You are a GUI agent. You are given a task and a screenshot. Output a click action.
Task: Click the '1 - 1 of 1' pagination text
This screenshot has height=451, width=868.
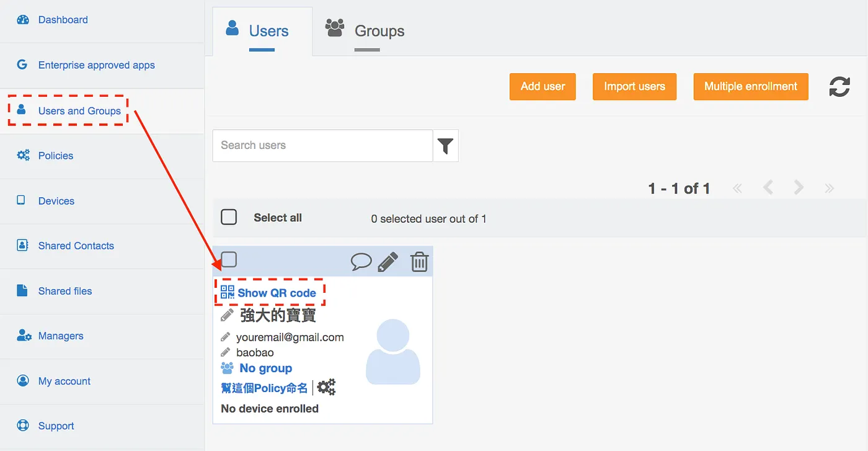coord(679,189)
